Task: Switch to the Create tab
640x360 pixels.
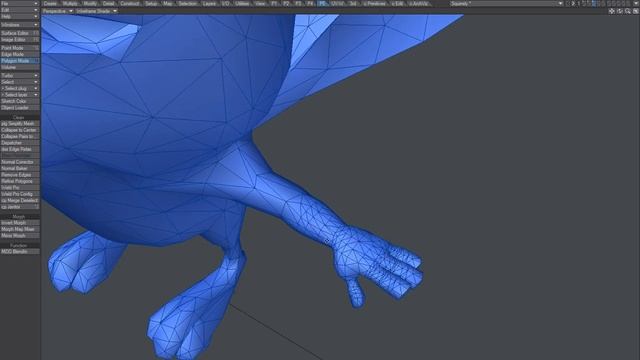Action: pyautogui.click(x=50, y=3)
